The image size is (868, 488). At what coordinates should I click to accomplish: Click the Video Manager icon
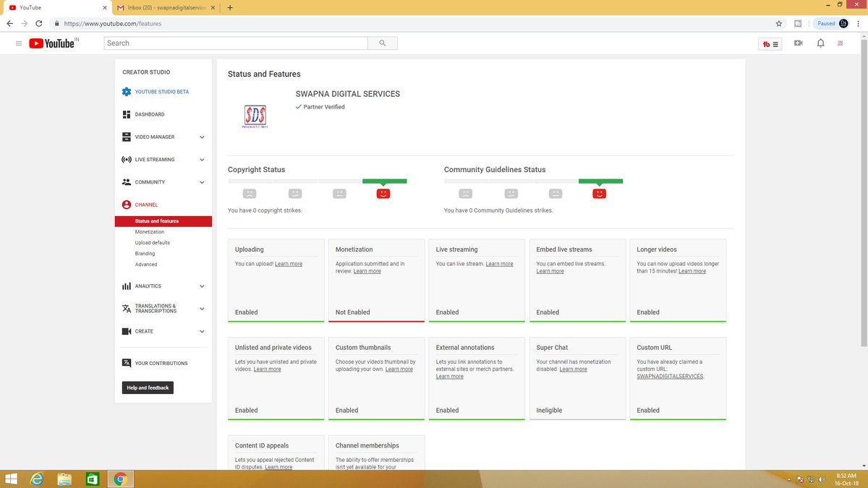click(127, 137)
